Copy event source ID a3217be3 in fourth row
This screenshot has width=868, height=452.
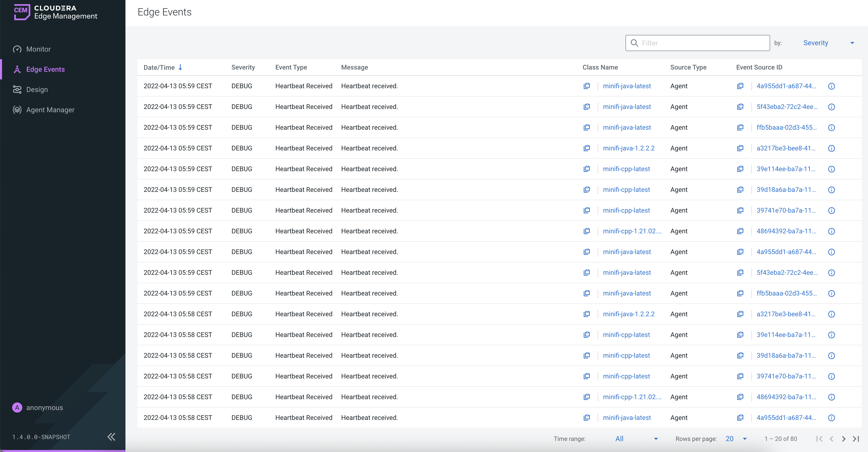740,148
